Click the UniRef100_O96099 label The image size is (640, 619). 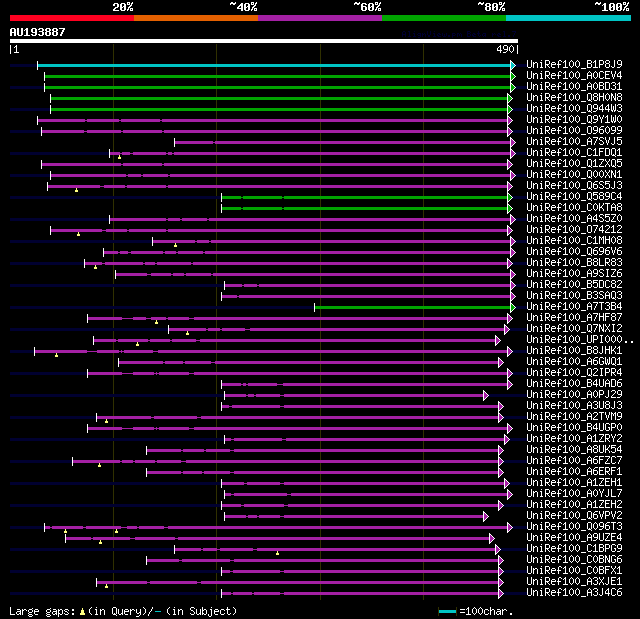pyautogui.click(x=574, y=131)
